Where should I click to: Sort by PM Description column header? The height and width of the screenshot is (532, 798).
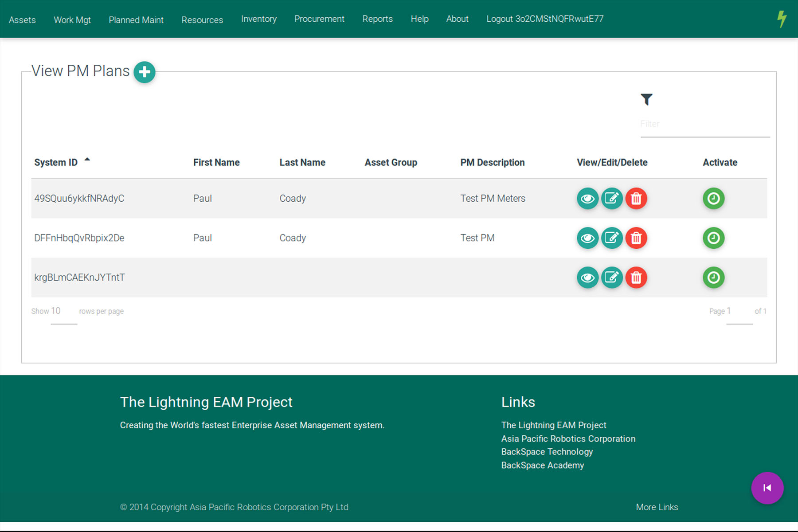(x=493, y=163)
